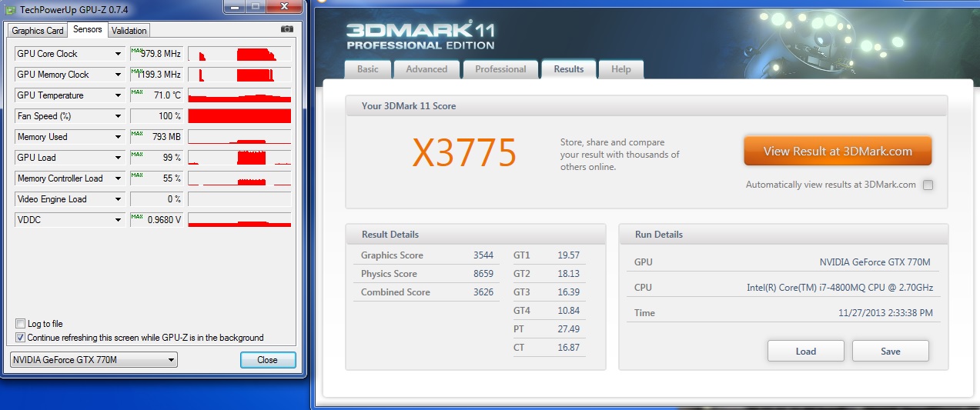Click the 3DMark 11 Professional Edition logo
Viewport: 980px width, 410px height.
pos(420,36)
